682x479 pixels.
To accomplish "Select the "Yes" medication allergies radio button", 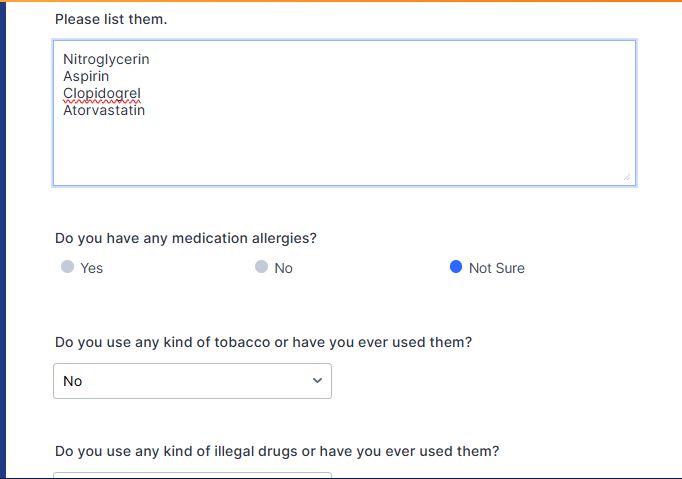I will tap(67, 267).
